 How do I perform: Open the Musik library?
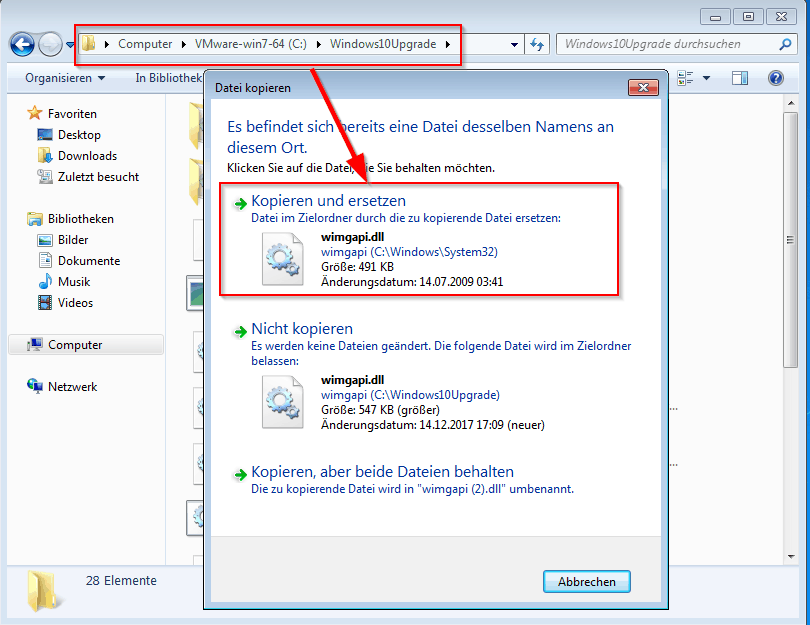tap(74, 282)
